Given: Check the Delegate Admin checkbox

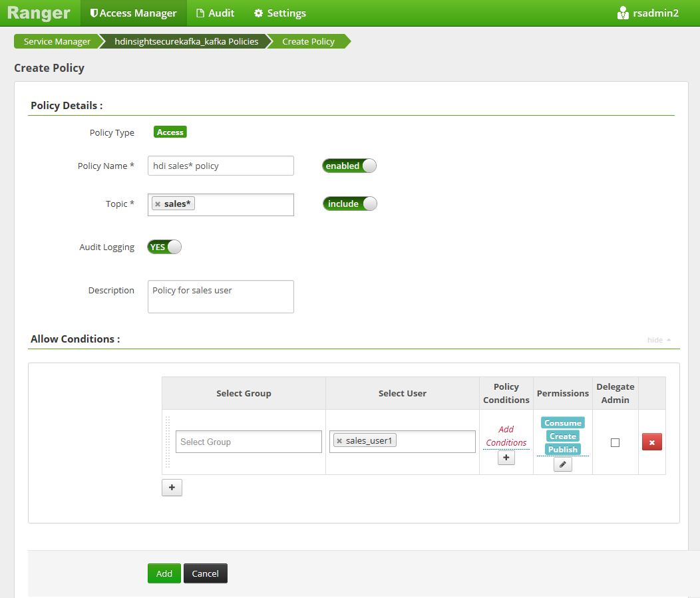Looking at the screenshot, I should tap(615, 443).
